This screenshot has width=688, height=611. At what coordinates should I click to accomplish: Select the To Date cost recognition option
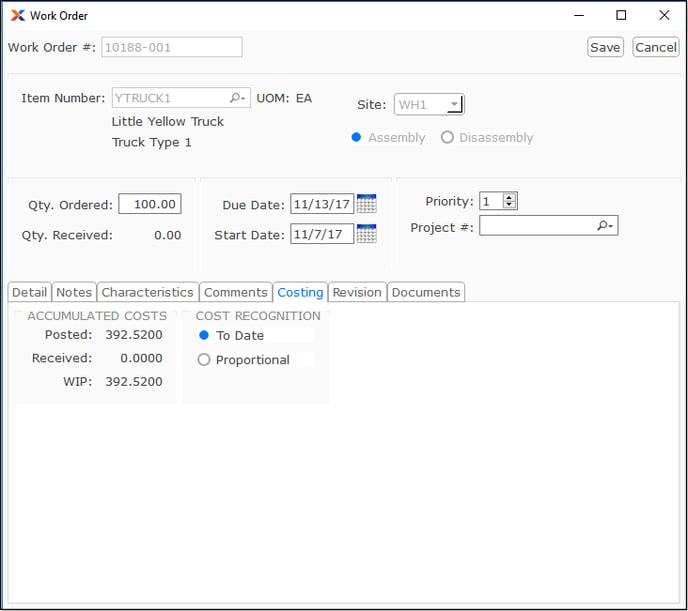204,336
